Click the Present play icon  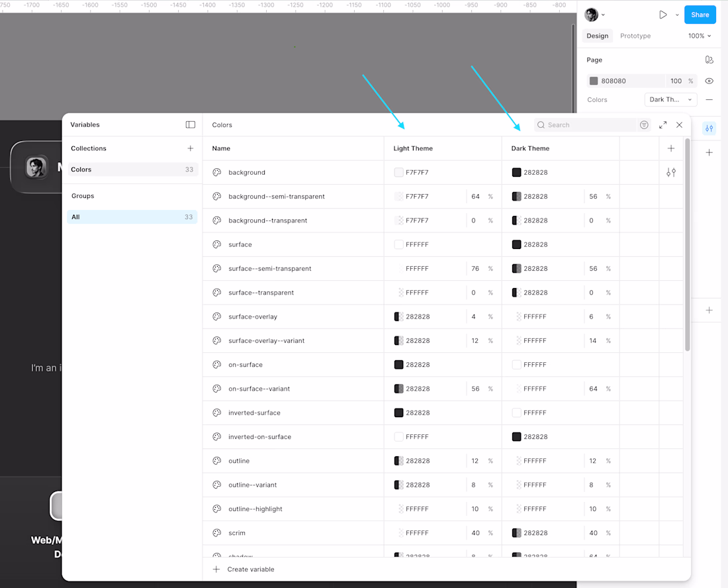pyautogui.click(x=663, y=15)
